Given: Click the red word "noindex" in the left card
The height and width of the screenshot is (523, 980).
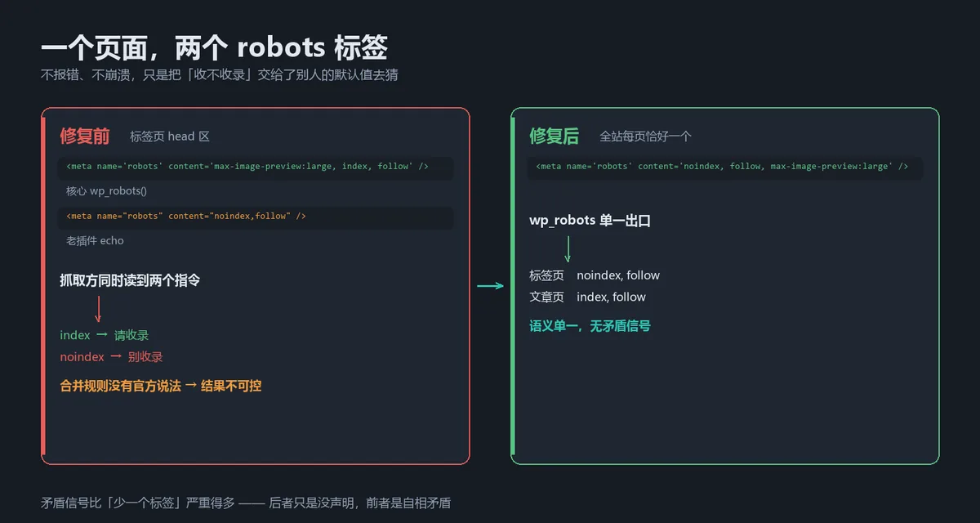Looking at the screenshot, I should coord(82,356).
